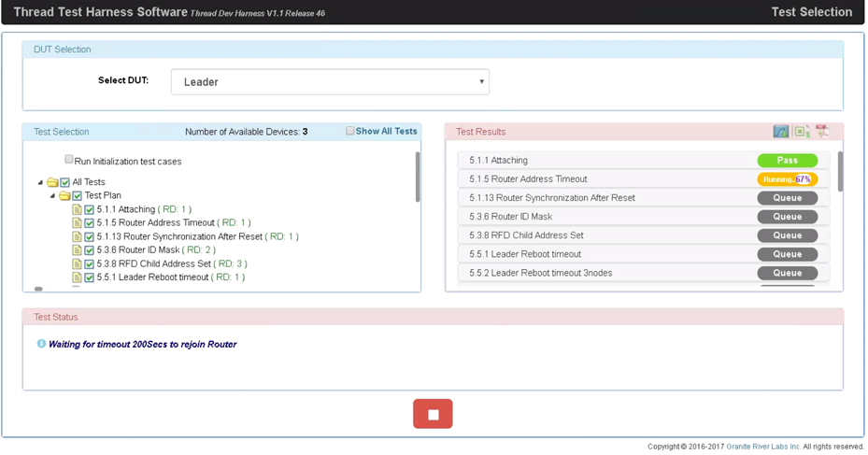Click the red stop test button
868x455 pixels.
click(433, 414)
